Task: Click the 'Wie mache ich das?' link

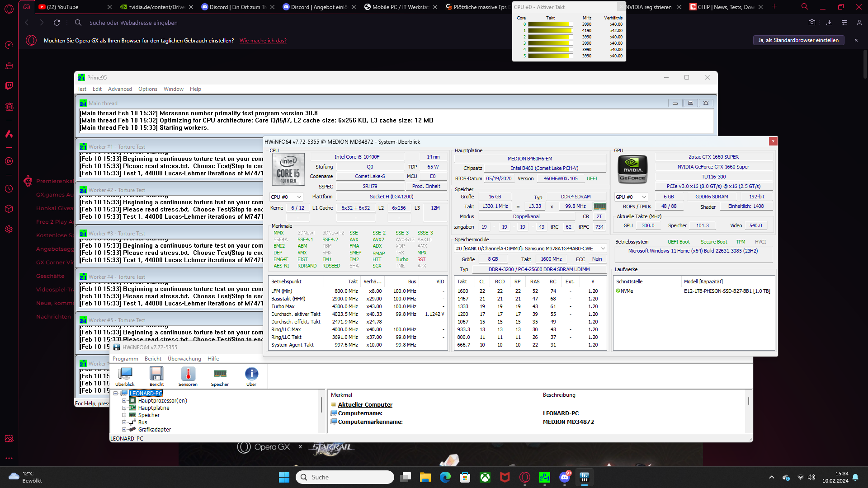Action: (263, 41)
